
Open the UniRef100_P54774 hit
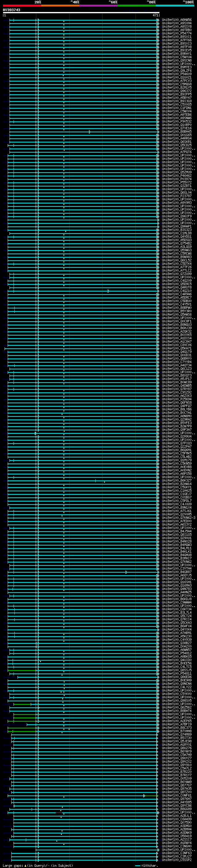tap(177, 33)
